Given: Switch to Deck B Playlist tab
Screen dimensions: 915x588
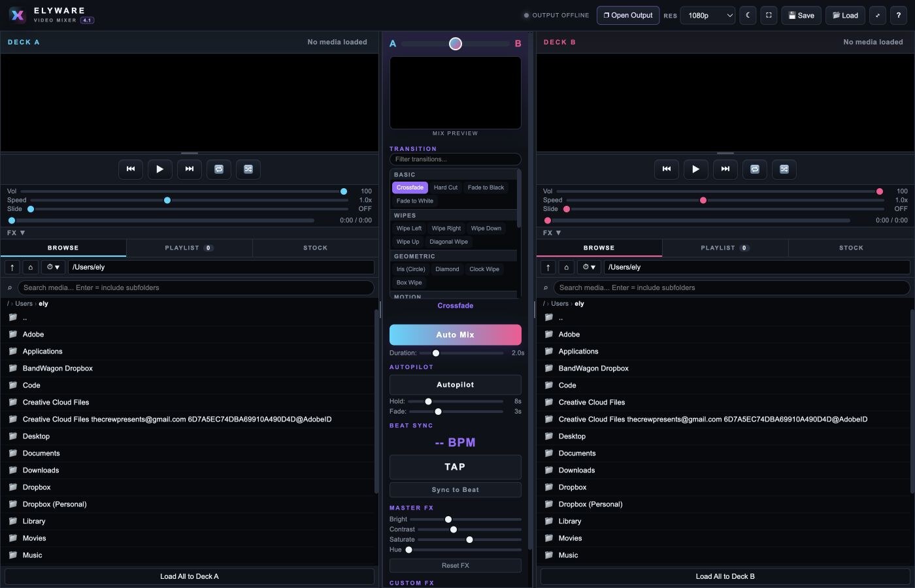Looking at the screenshot, I should (725, 248).
